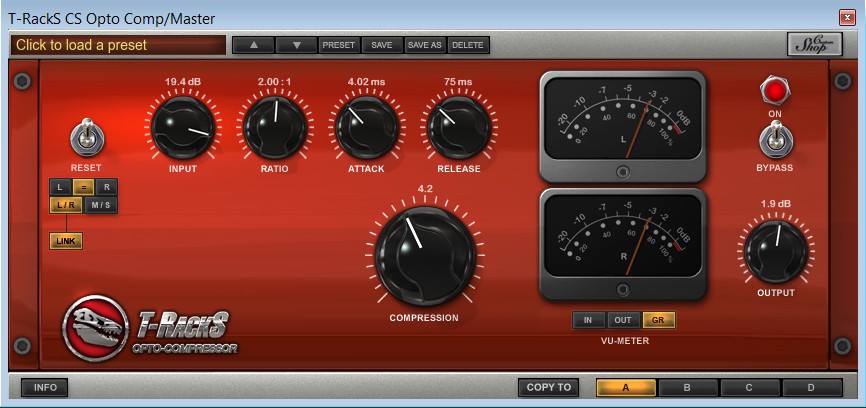Click the INPUT knob
This screenshot has height=408, width=866.
click(183, 128)
